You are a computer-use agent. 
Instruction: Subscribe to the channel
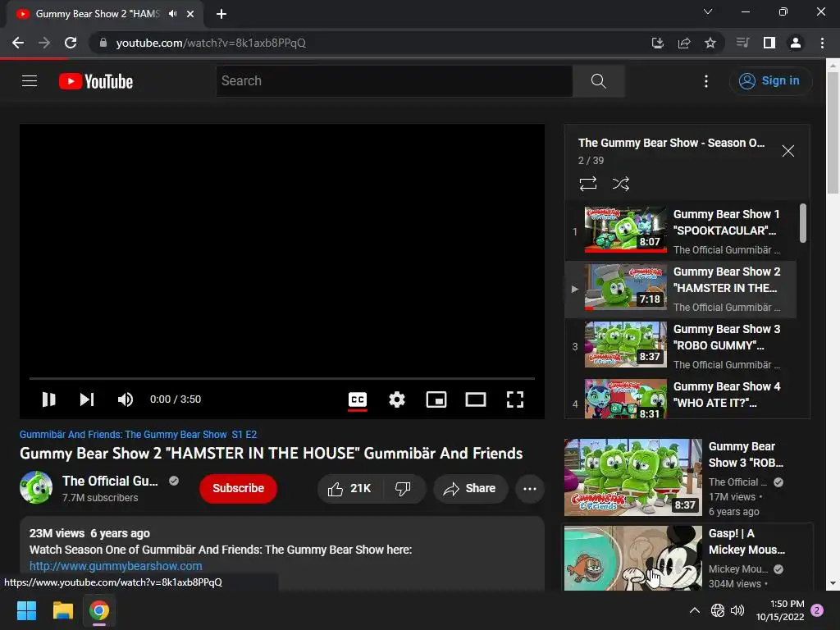(x=239, y=488)
